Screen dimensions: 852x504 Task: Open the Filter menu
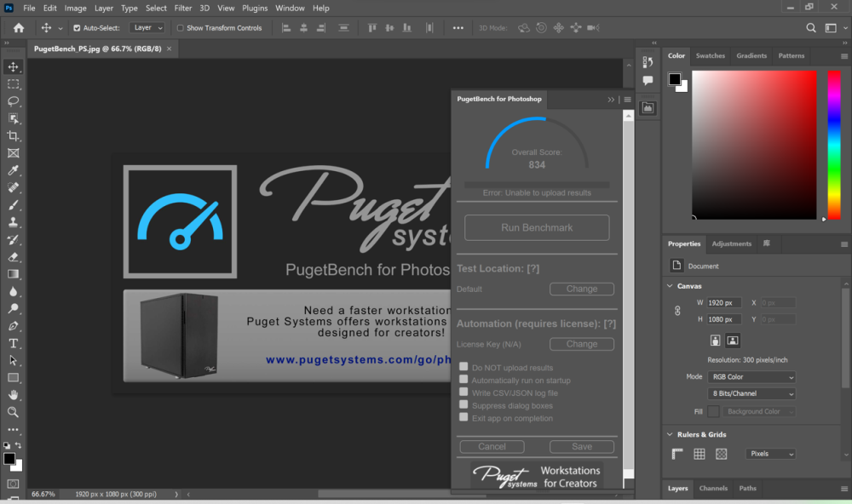[x=183, y=9]
